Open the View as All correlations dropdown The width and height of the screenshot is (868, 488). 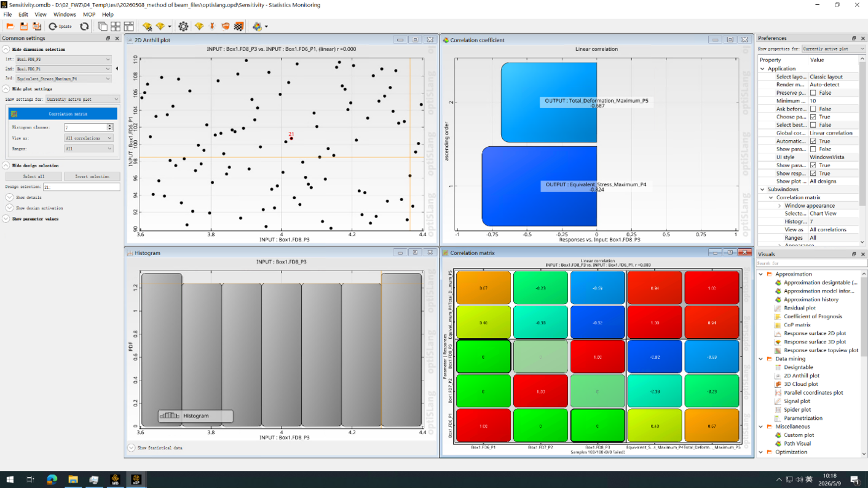89,138
